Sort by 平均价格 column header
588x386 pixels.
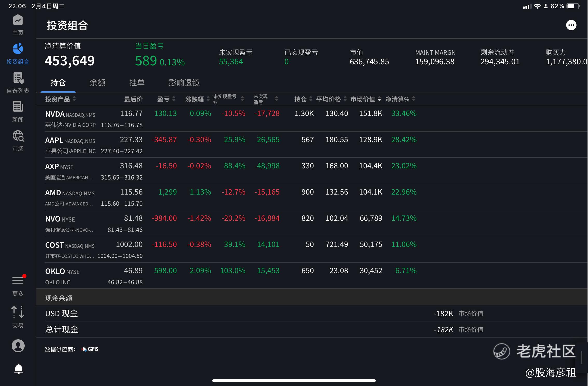pyautogui.click(x=331, y=99)
